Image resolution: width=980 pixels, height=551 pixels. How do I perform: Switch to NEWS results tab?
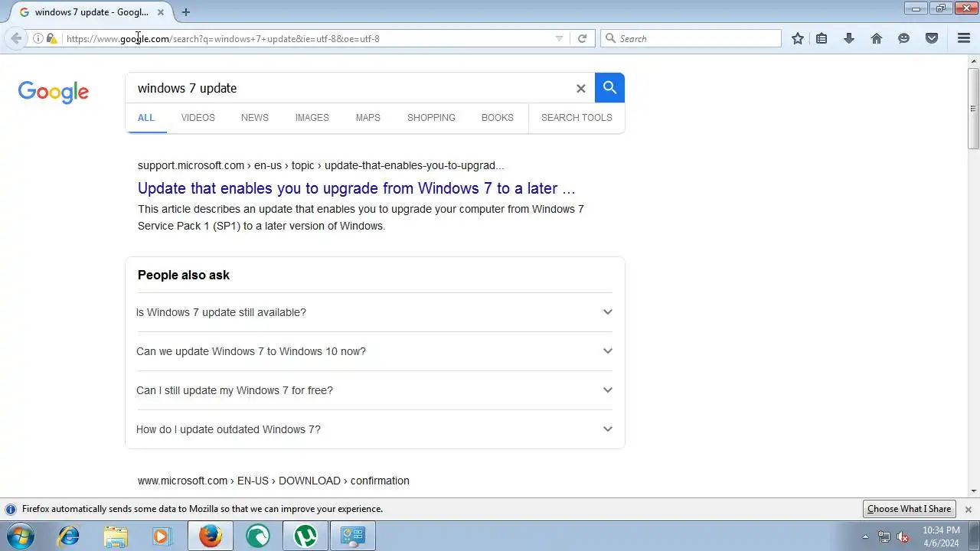click(x=255, y=118)
